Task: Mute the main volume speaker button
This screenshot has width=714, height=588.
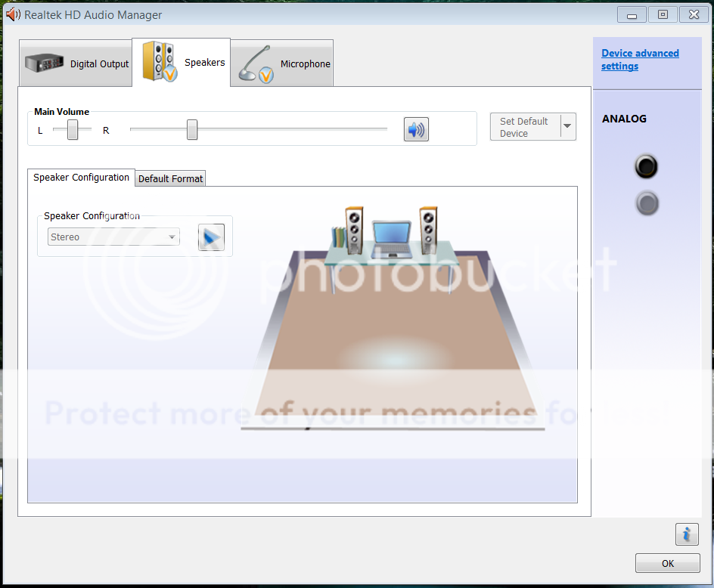Action: point(415,130)
